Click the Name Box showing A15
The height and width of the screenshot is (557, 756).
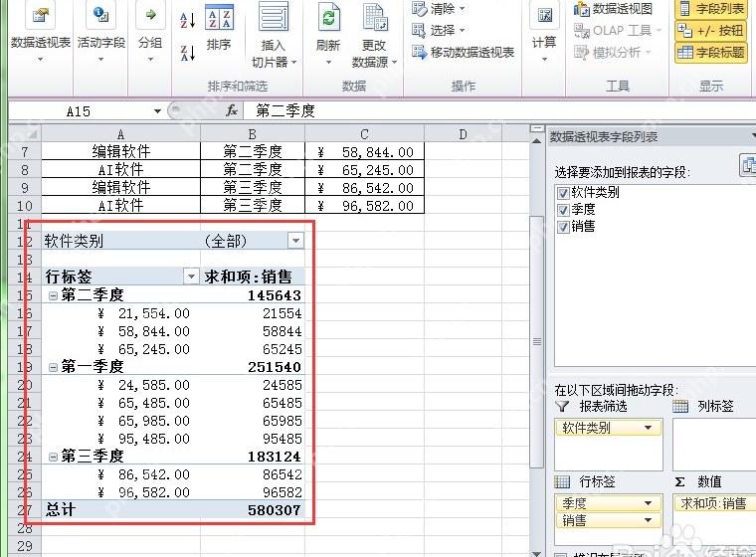80,111
